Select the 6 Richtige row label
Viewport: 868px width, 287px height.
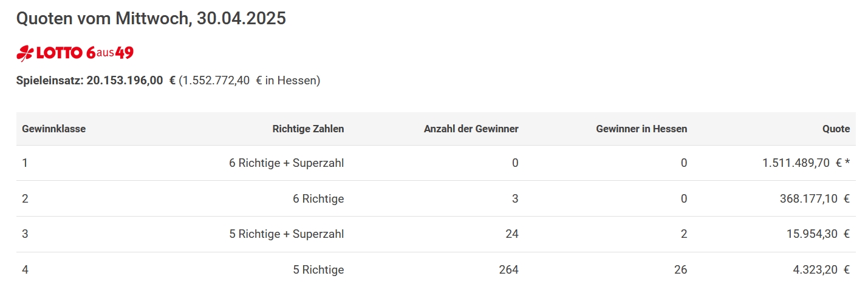pyautogui.click(x=318, y=198)
